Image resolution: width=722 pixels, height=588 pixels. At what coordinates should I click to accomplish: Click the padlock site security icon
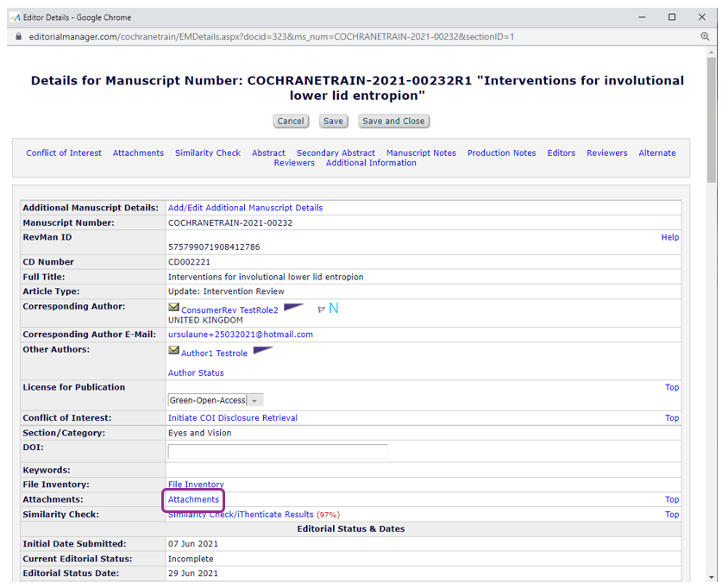point(19,36)
